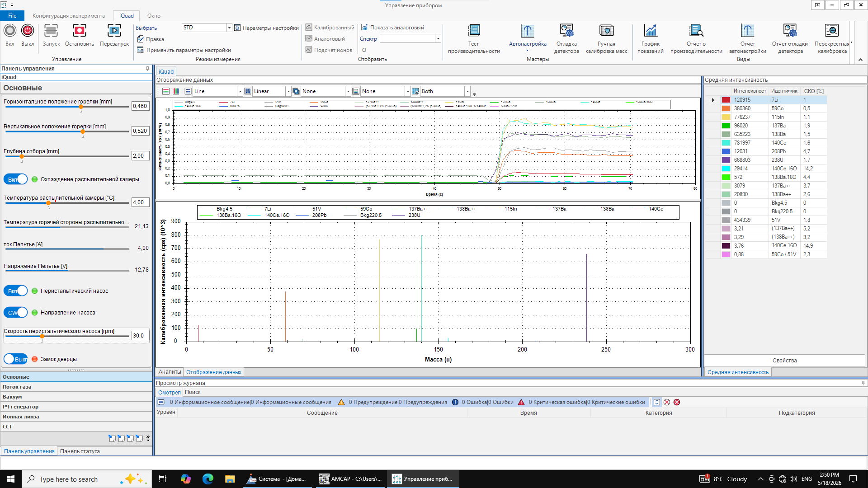The image size is (868, 488).
Task: Switch to Поиск log tab
Action: pyautogui.click(x=193, y=392)
